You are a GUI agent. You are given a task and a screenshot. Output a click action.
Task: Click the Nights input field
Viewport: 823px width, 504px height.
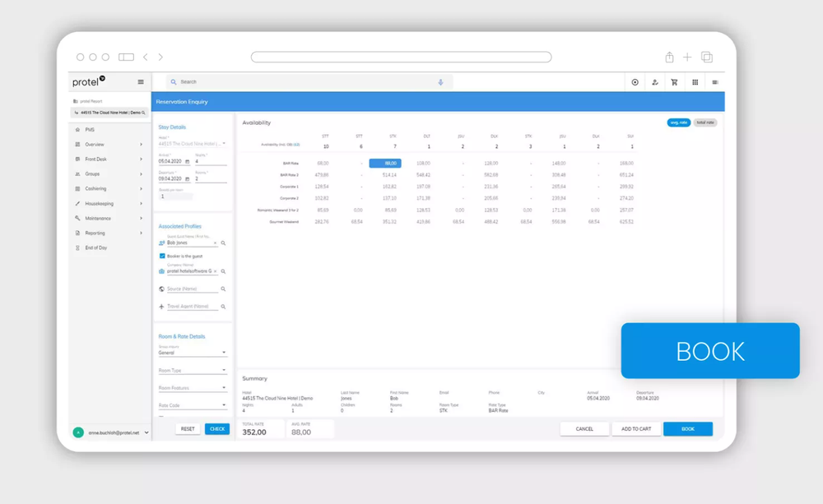pos(211,161)
